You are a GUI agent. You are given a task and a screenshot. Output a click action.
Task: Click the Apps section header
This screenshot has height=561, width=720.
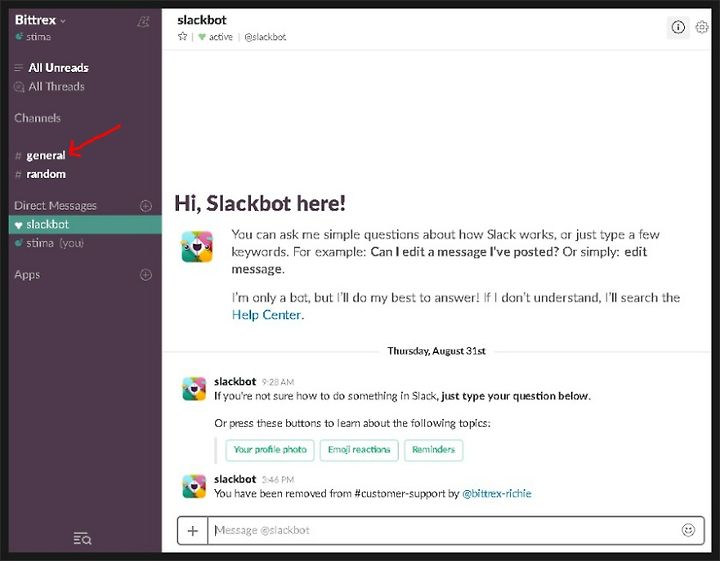tap(27, 275)
